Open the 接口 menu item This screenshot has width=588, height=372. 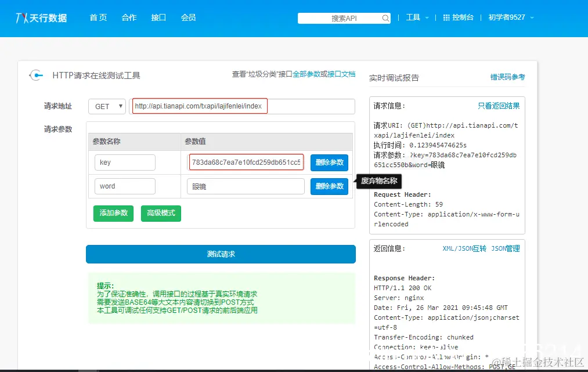click(x=158, y=17)
